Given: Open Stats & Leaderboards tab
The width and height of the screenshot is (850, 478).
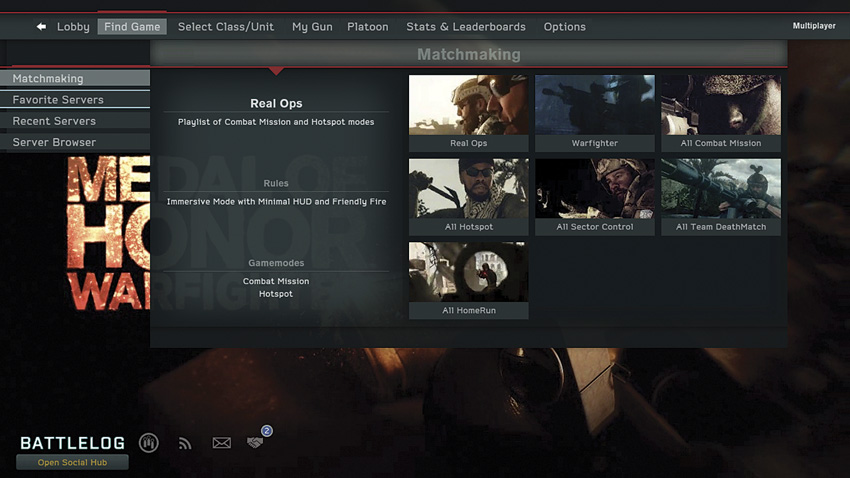Looking at the screenshot, I should coord(466,27).
